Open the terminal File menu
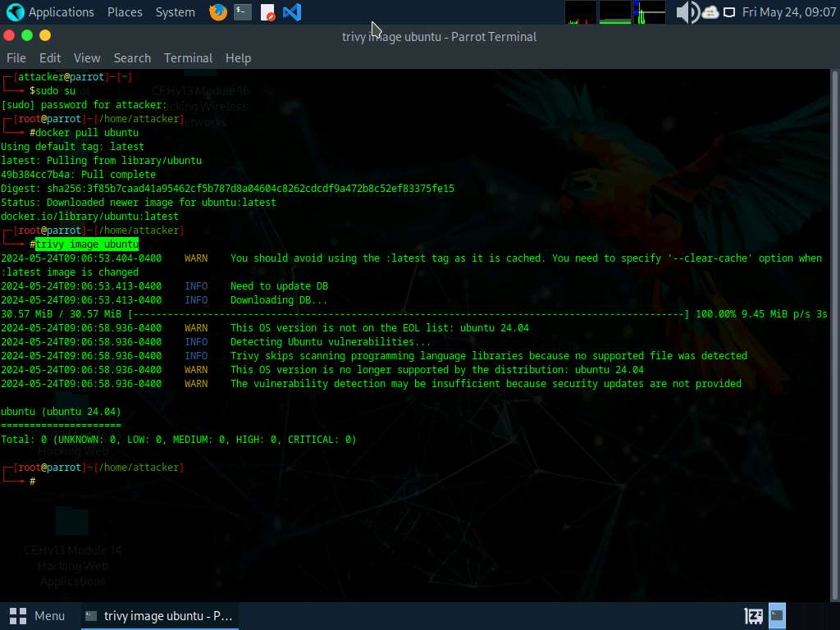The image size is (840, 630). (16, 58)
